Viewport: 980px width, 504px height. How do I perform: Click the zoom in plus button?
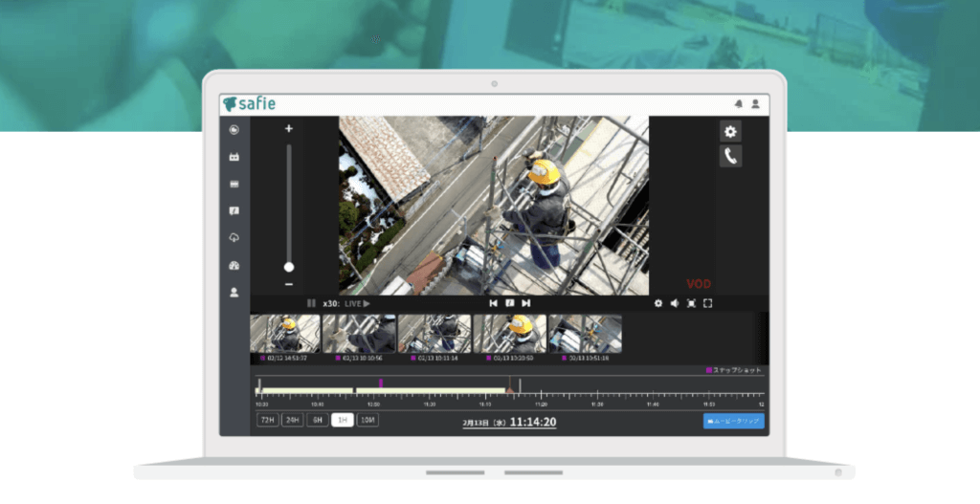point(289,128)
